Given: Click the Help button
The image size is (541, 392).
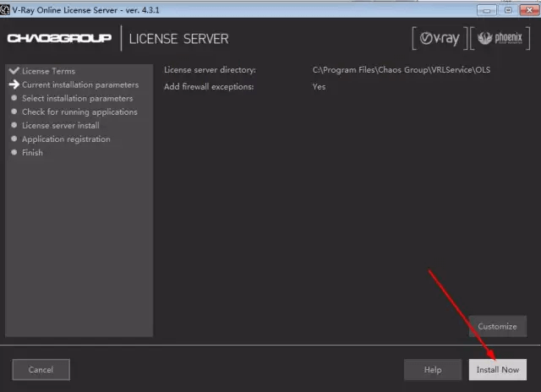Looking at the screenshot, I should [433, 369].
